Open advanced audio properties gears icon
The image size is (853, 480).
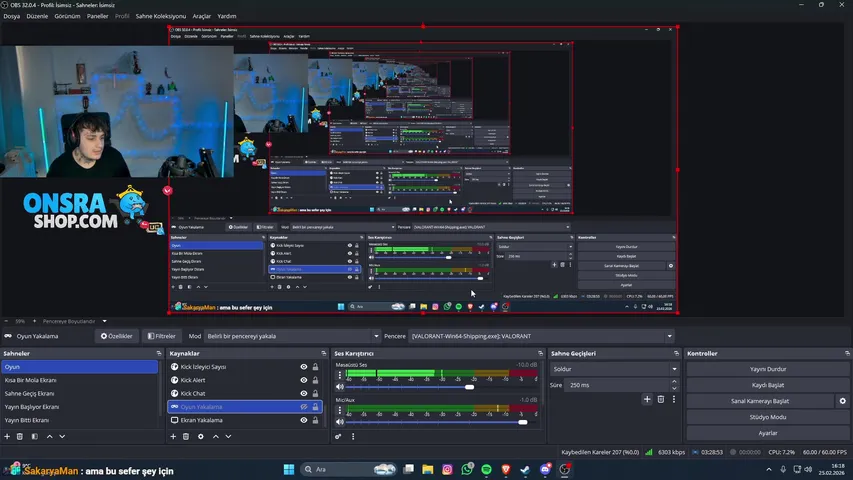pos(338,436)
